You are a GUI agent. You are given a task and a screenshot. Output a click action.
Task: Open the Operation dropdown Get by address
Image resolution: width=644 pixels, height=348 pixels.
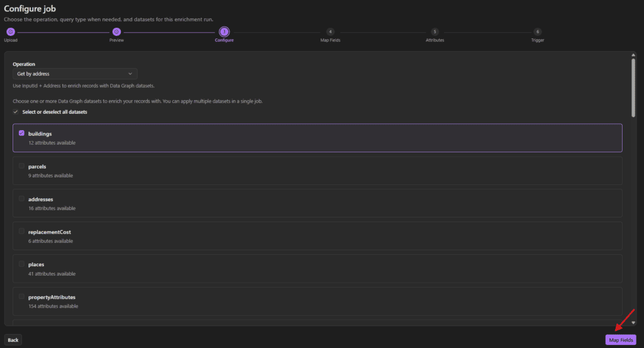tap(75, 74)
